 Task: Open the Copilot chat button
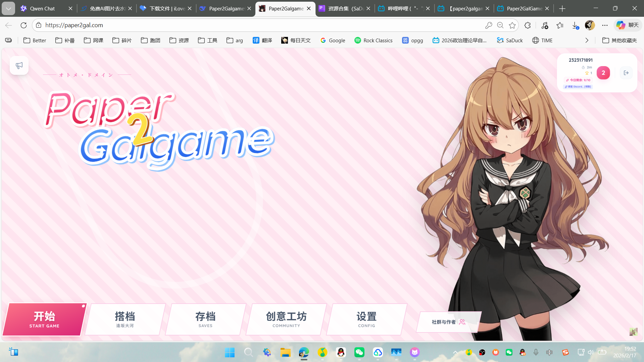click(628, 25)
